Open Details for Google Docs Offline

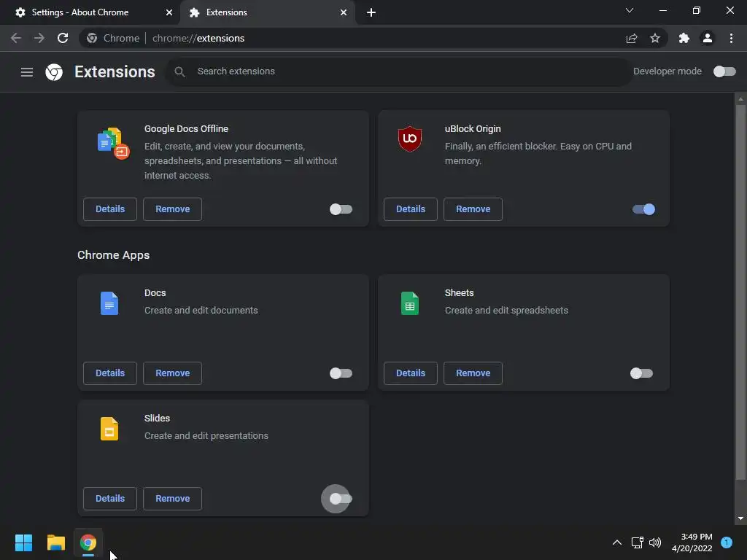(110, 209)
